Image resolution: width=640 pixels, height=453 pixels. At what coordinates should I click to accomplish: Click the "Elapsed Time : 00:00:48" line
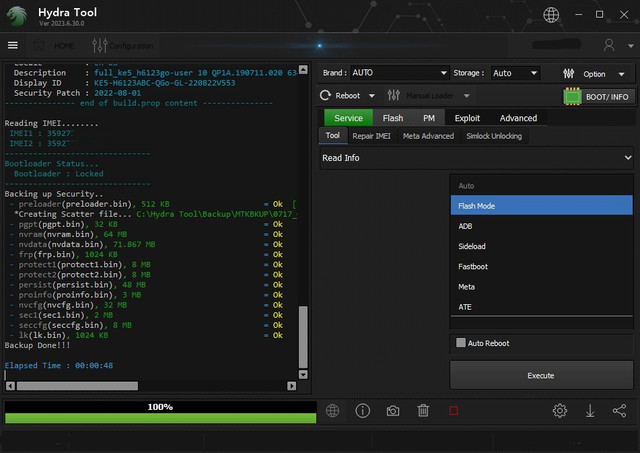(x=59, y=365)
